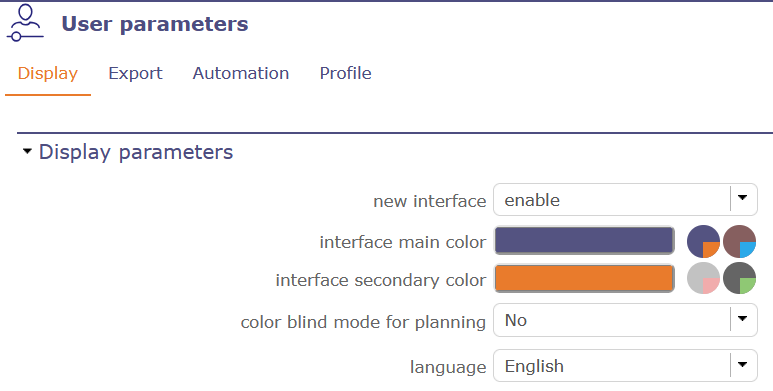Image resolution: width=773 pixels, height=391 pixels.
Task: Apply the brown and blue color theme
Action: [x=739, y=242]
